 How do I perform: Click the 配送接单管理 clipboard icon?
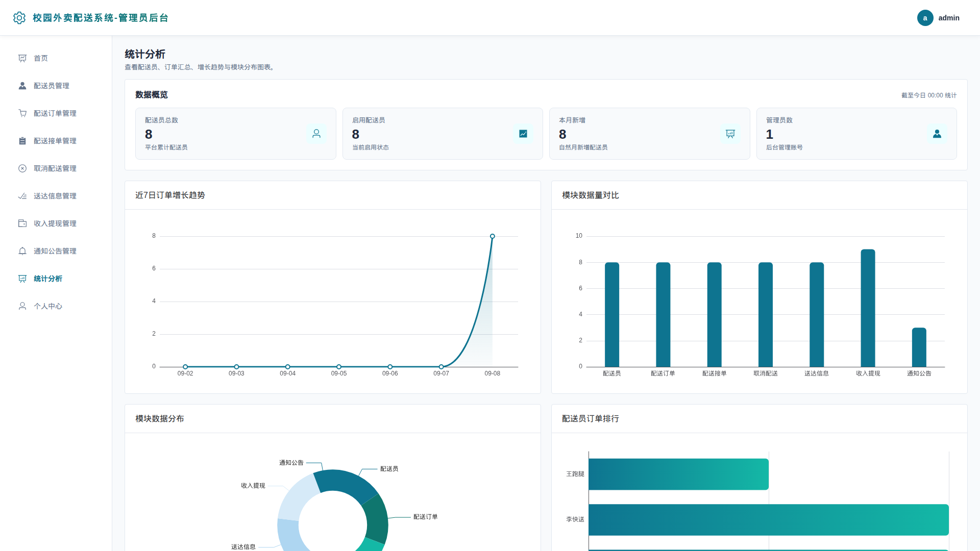(22, 141)
